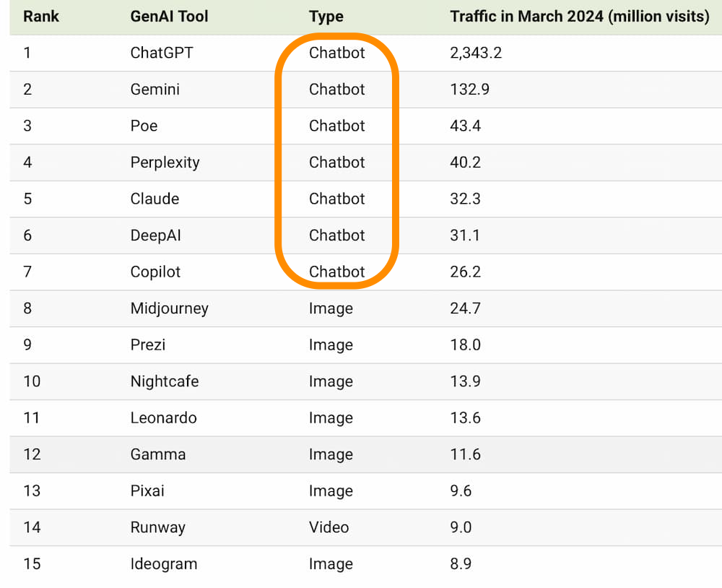Select the Prezi tool name cell
The image size is (722, 588).
[148, 345]
